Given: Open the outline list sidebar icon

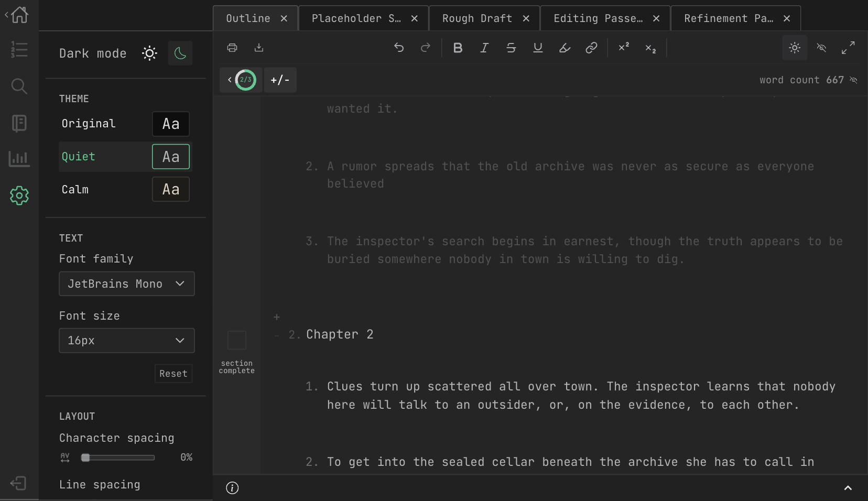Looking at the screenshot, I should point(19,50).
